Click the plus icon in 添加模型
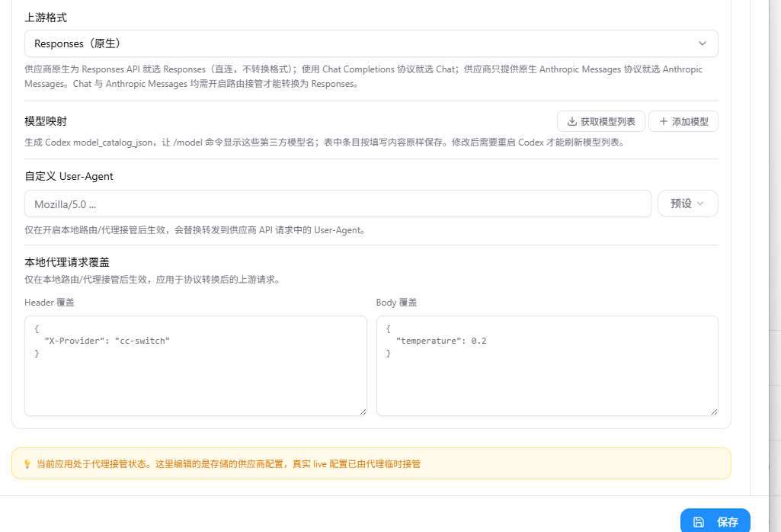 663,121
